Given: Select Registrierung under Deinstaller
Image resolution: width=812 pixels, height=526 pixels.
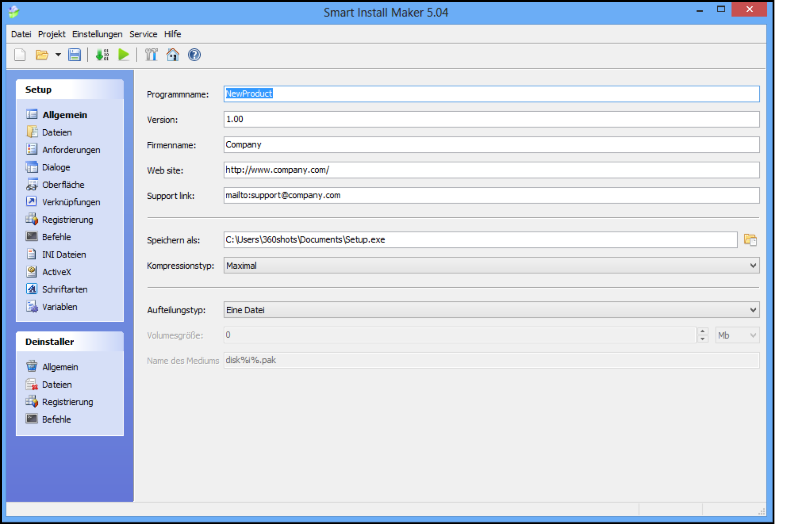Looking at the screenshot, I should pyautogui.click(x=68, y=402).
